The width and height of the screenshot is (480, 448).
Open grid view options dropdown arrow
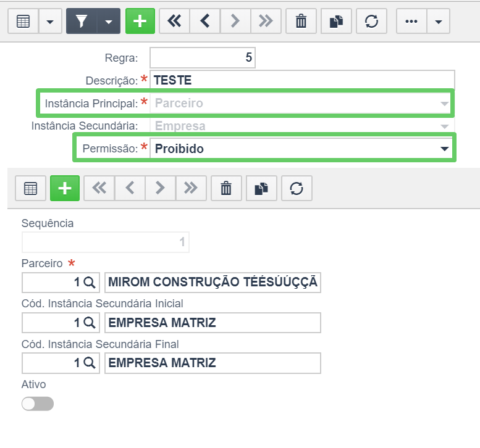coord(50,21)
